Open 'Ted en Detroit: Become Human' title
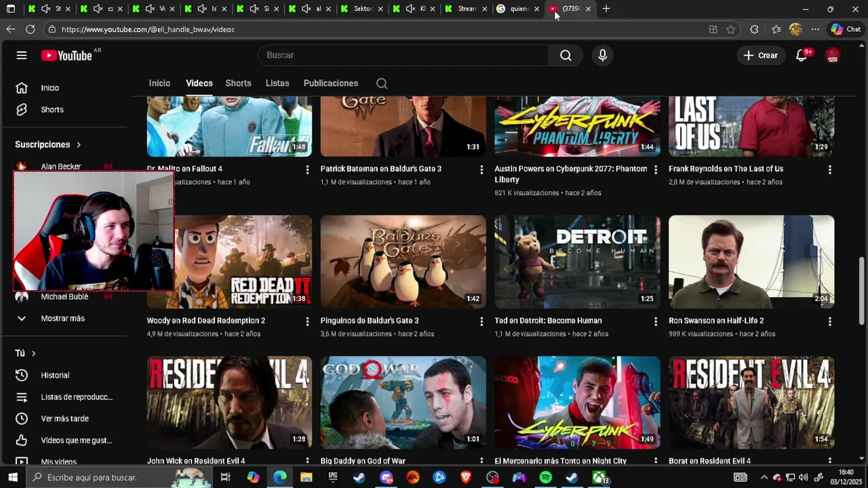The width and height of the screenshot is (868, 488). click(548, 321)
